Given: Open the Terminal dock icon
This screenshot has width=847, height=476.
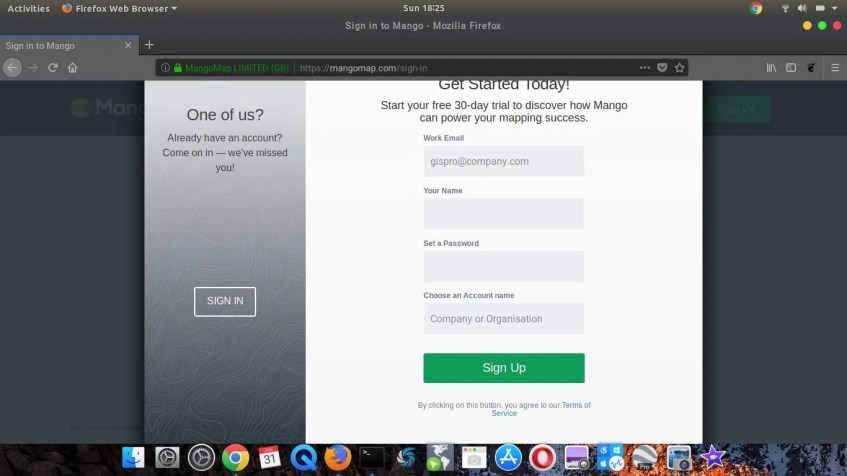Looking at the screenshot, I should 372,458.
